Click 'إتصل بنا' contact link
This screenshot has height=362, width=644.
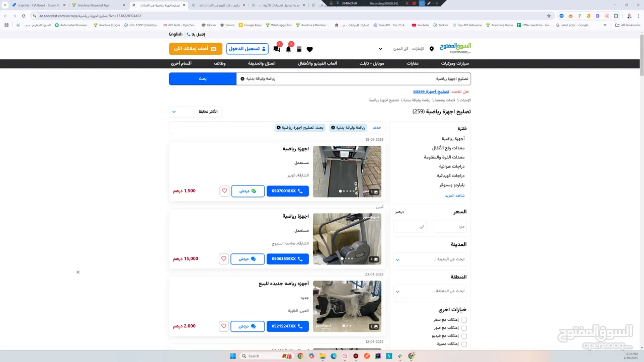196,34
